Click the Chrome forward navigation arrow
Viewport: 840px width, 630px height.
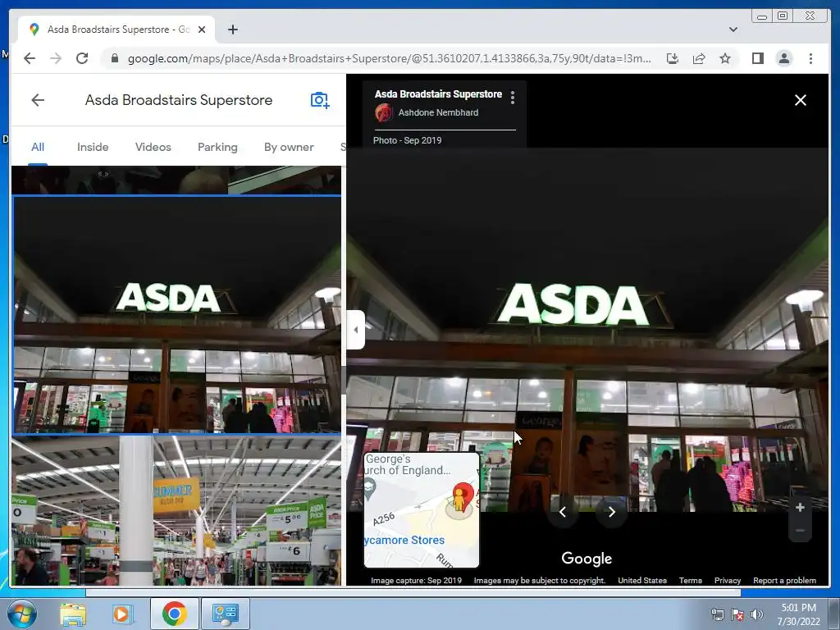pyautogui.click(x=56, y=58)
